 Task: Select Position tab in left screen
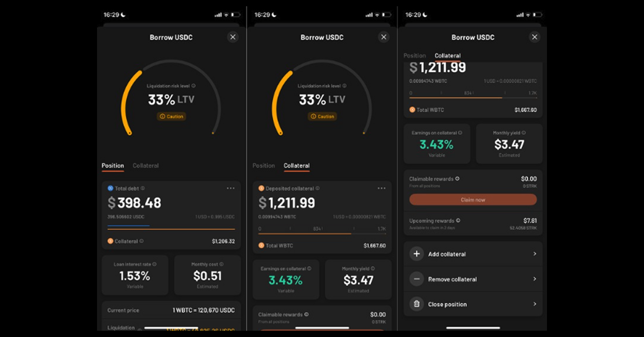[113, 166]
